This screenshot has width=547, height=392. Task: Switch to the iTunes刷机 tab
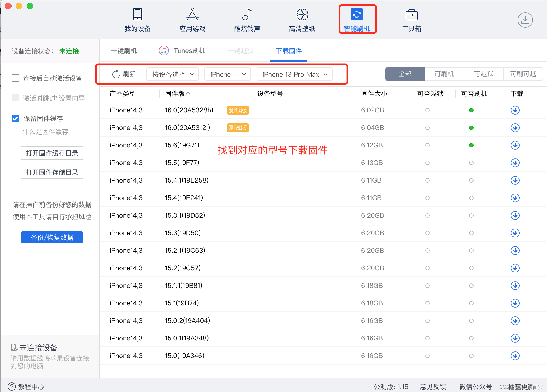182,51
